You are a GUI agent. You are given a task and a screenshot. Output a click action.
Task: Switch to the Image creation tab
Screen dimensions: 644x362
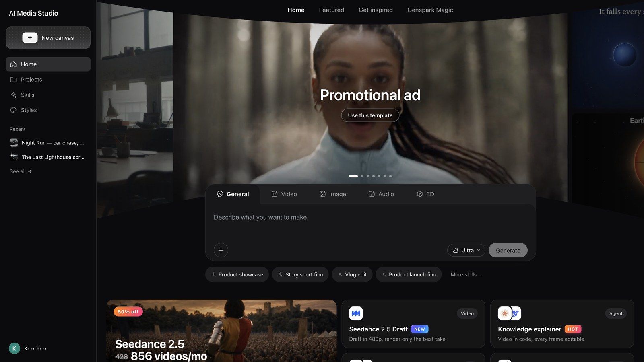(x=333, y=194)
